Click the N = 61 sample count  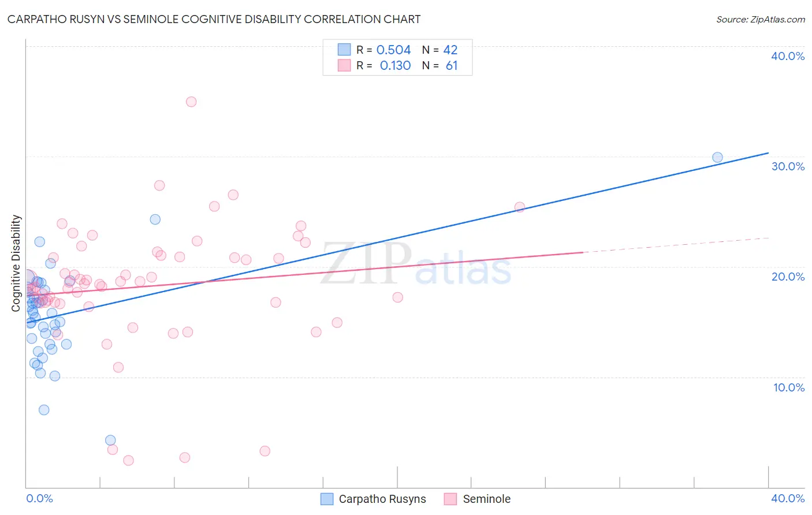click(x=439, y=65)
